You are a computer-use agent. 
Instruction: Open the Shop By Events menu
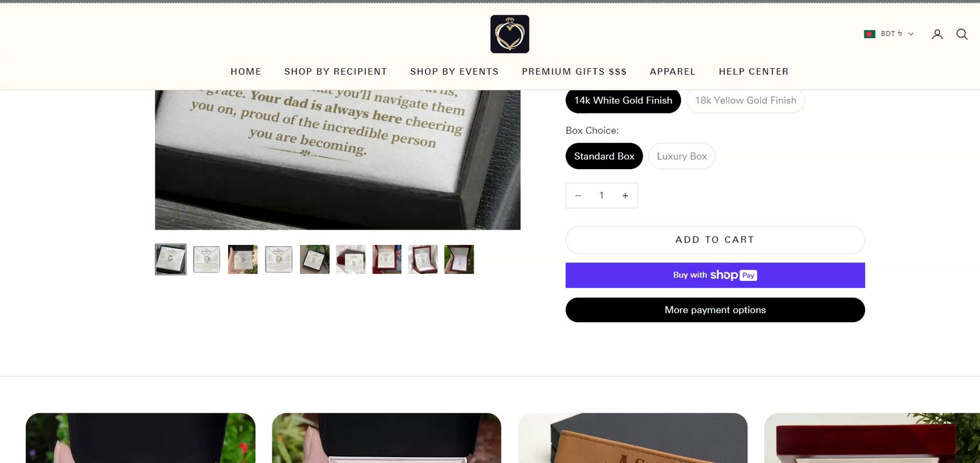pyautogui.click(x=454, y=71)
